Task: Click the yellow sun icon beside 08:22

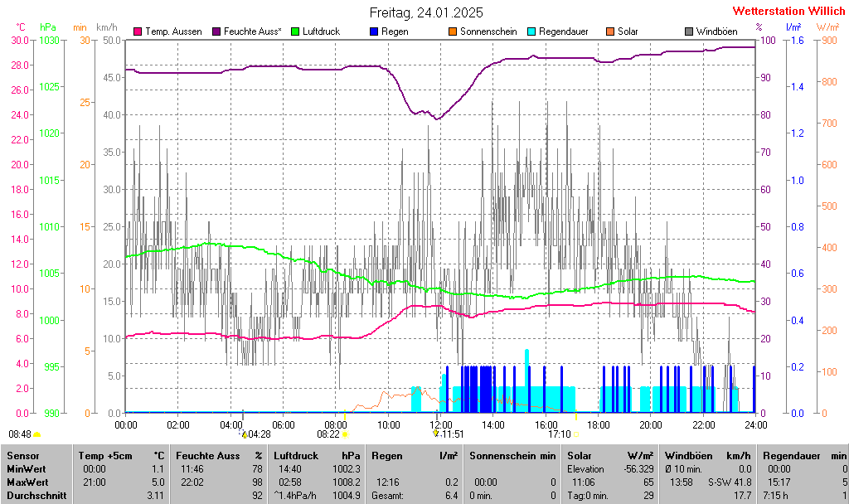Action: [x=345, y=434]
